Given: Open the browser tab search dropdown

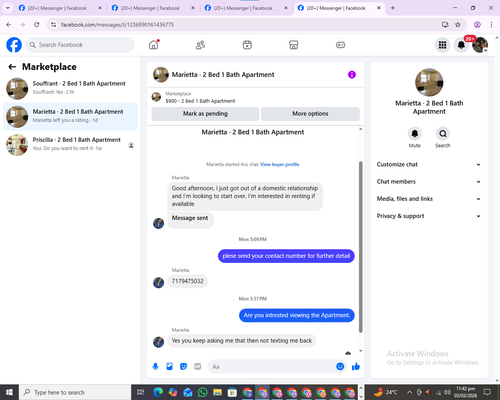Looking at the screenshot, I should coord(8,8).
